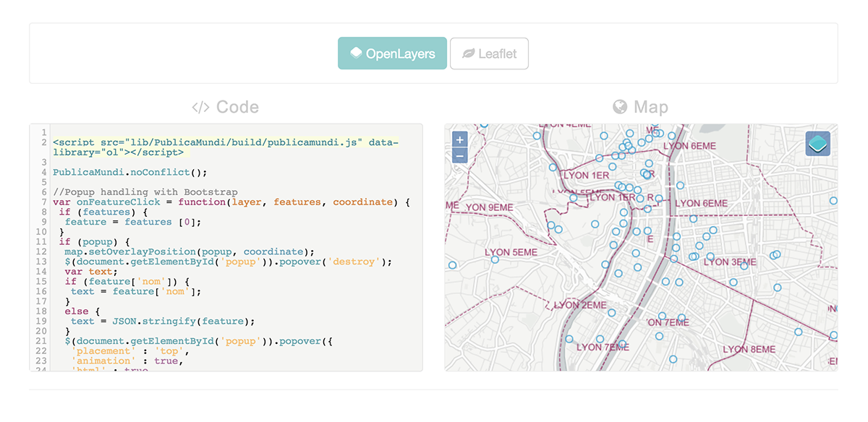Image resolution: width=868 pixels, height=422 pixels.
Task: Click the map.setOverlayPosition(popup, coordinate) line
Action: pyautogui.click(x=190, y=251)
